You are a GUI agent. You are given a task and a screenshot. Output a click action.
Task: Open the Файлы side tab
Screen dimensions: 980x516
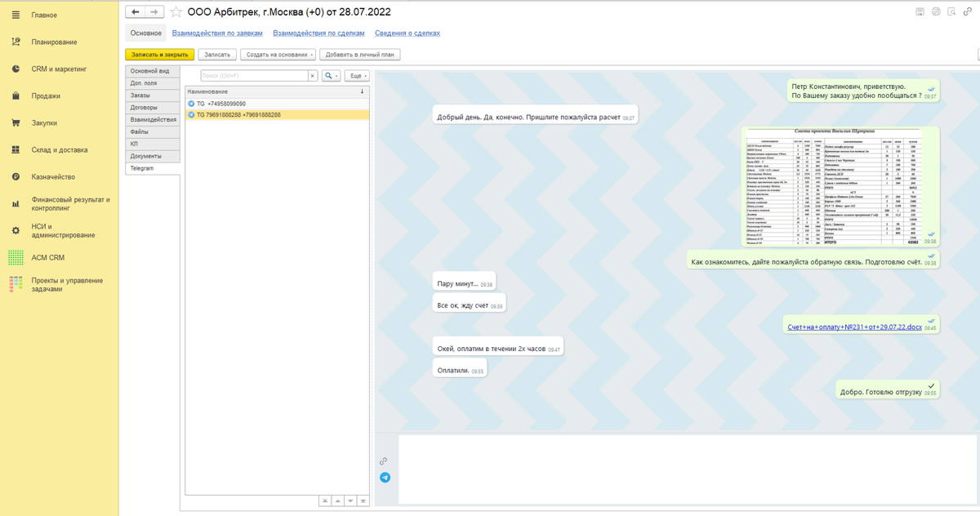point(153,131)
